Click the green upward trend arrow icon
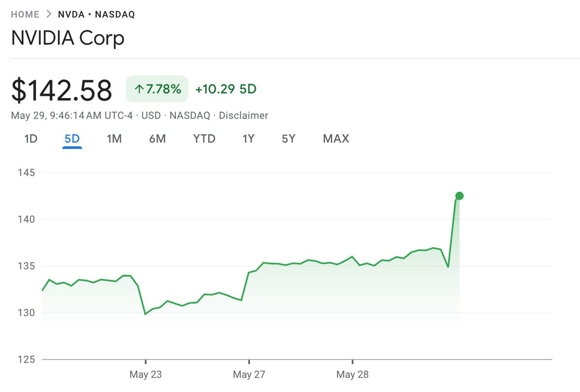Viewport: 580px width, 392px height. pyautogui.click(x=140, y=89)
